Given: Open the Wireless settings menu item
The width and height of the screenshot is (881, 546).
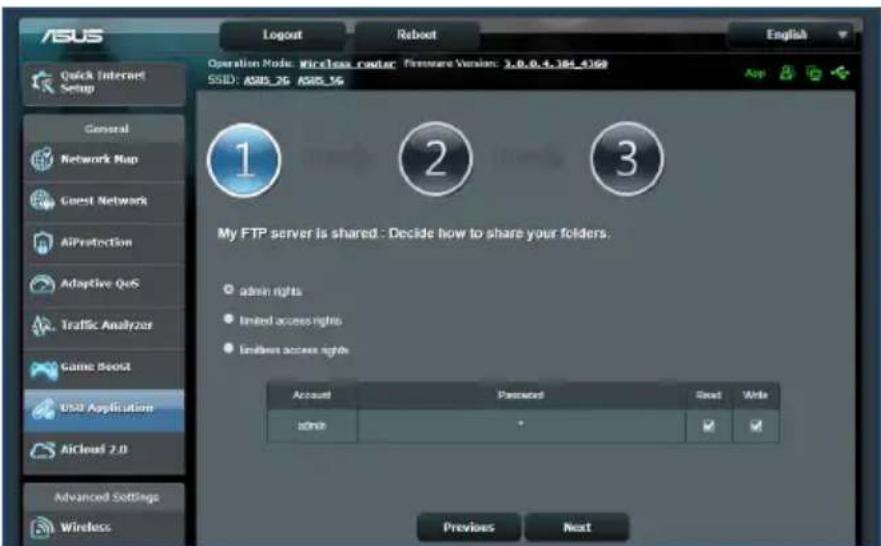Looking at the screenshot, I should (x=104, y=528).
